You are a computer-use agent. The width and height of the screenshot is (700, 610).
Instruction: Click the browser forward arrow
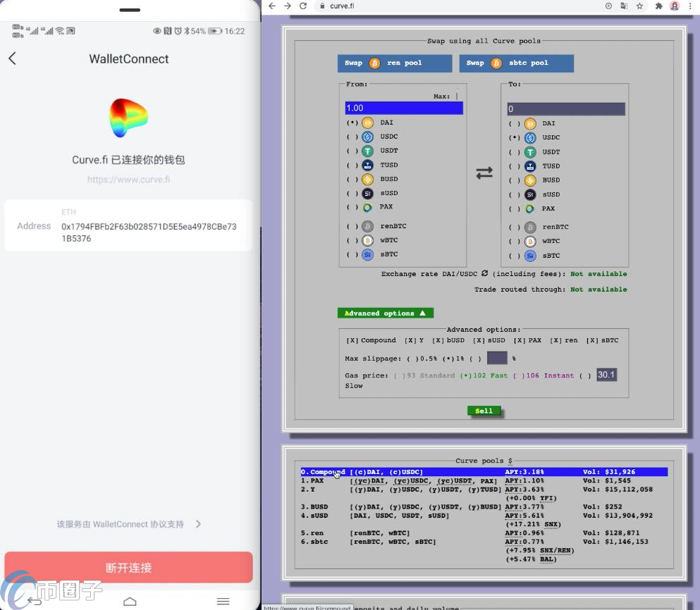click(x=288, y=6)
